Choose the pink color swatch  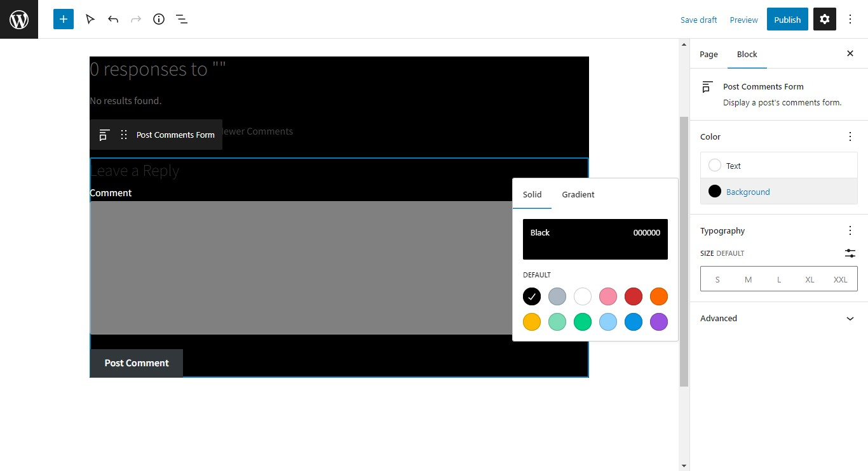tap(608, 296)
